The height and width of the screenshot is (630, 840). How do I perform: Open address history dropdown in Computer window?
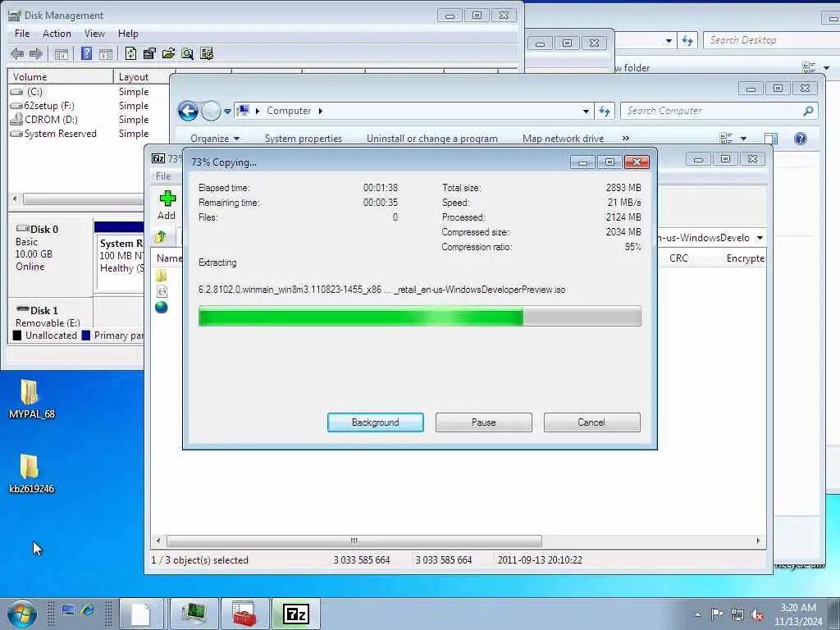point(586,111)
